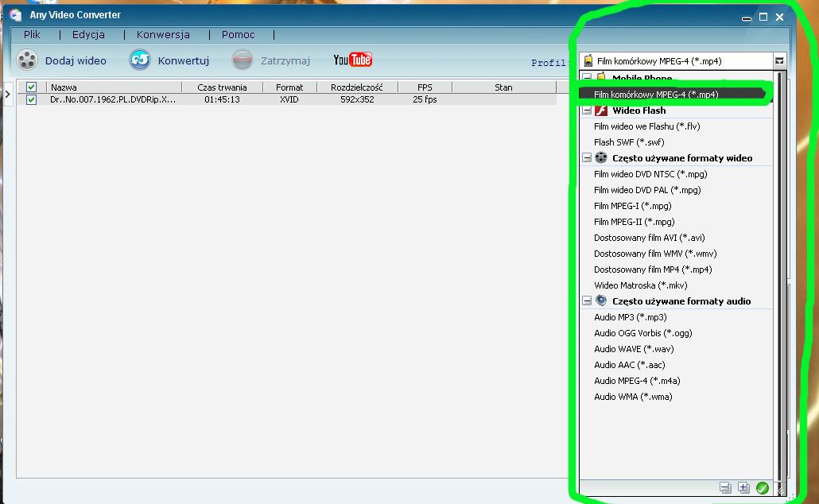This screenshot has height=504, width=819.
Task: Expand the left side panel arrow
Action: 8,94
